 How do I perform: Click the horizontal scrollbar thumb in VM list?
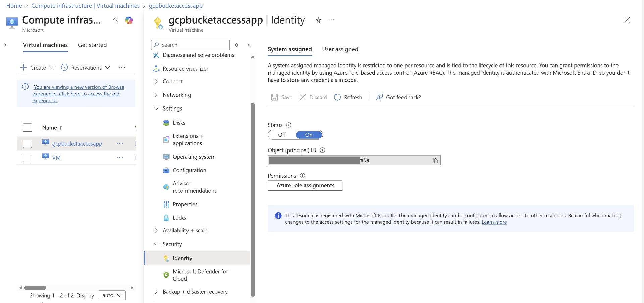click(35, 288)
